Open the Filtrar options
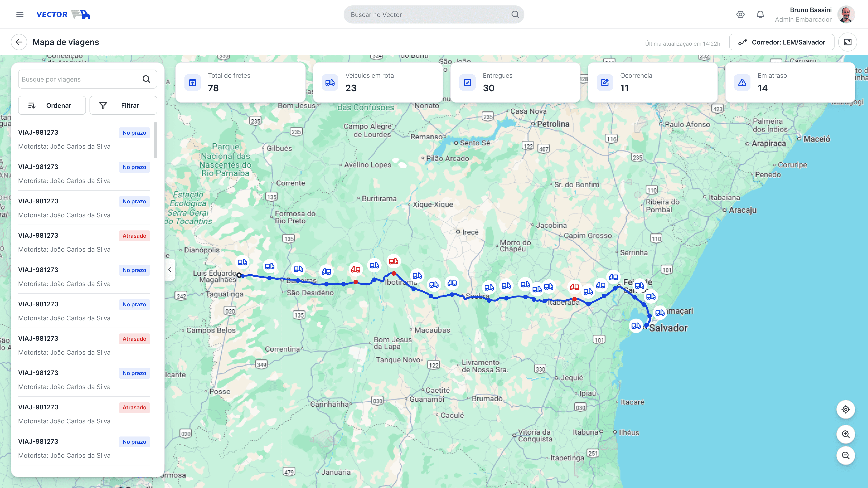This screenshot has height=488, width=868. (123, 106)
